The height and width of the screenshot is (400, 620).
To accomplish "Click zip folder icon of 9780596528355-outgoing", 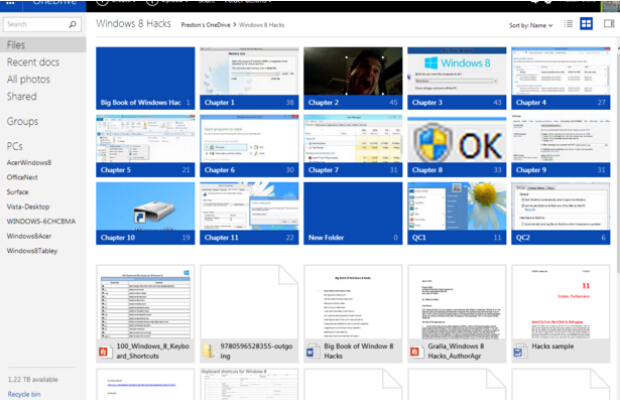I will (209, 351).
